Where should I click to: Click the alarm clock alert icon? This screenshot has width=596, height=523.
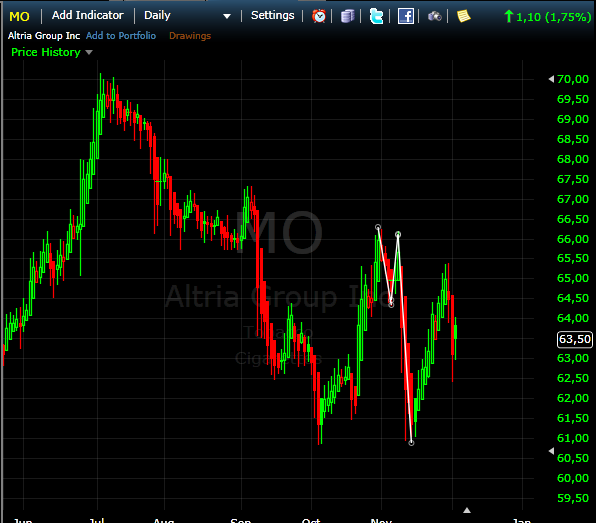pyautogui.click(x=319, y=16)
